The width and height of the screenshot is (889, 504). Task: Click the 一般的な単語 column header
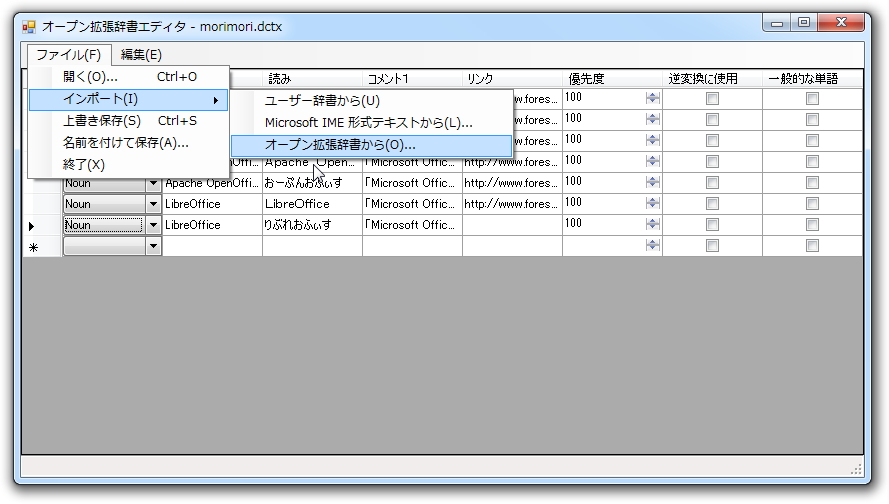click(x=812, y=79)
